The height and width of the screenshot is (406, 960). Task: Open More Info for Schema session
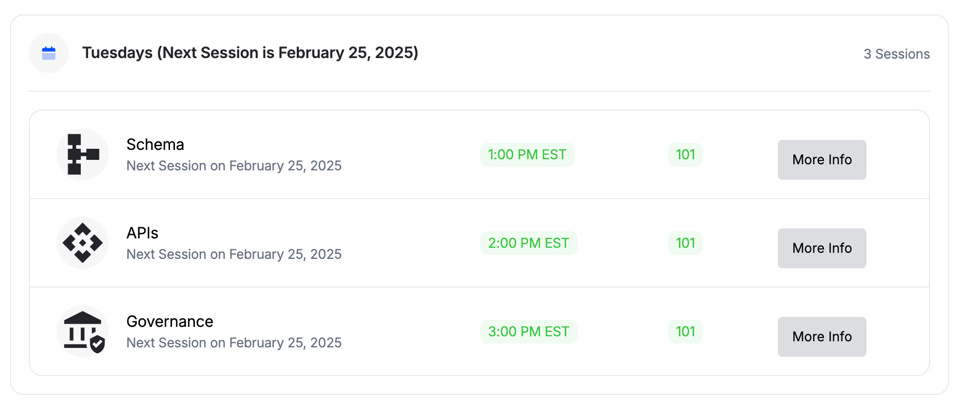(821, 160)
